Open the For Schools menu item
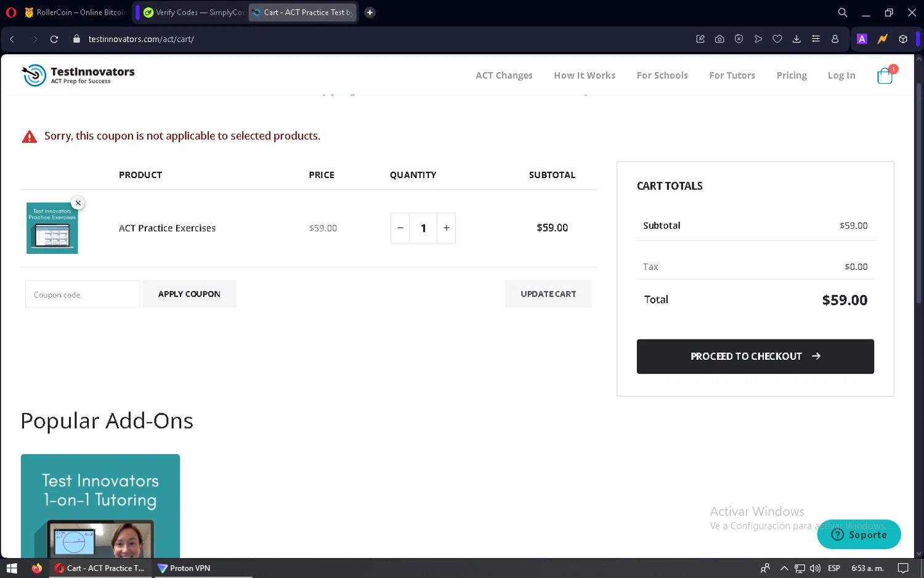 click(662, 75)
